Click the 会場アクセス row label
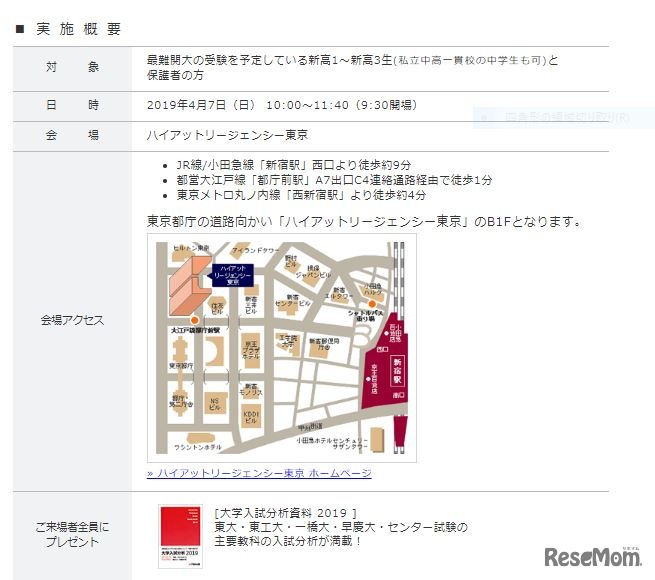The image size is (655, 580). pyautogui.click(x=72, y=320)
